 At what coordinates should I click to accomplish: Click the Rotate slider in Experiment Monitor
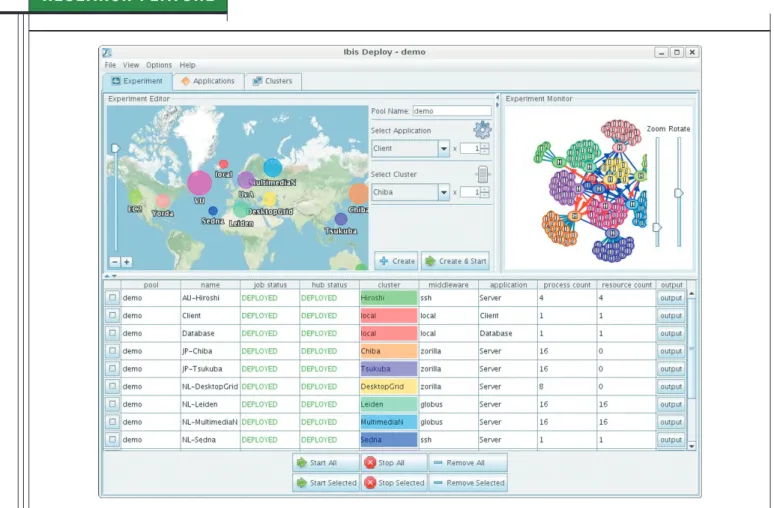tap(679, 193)
